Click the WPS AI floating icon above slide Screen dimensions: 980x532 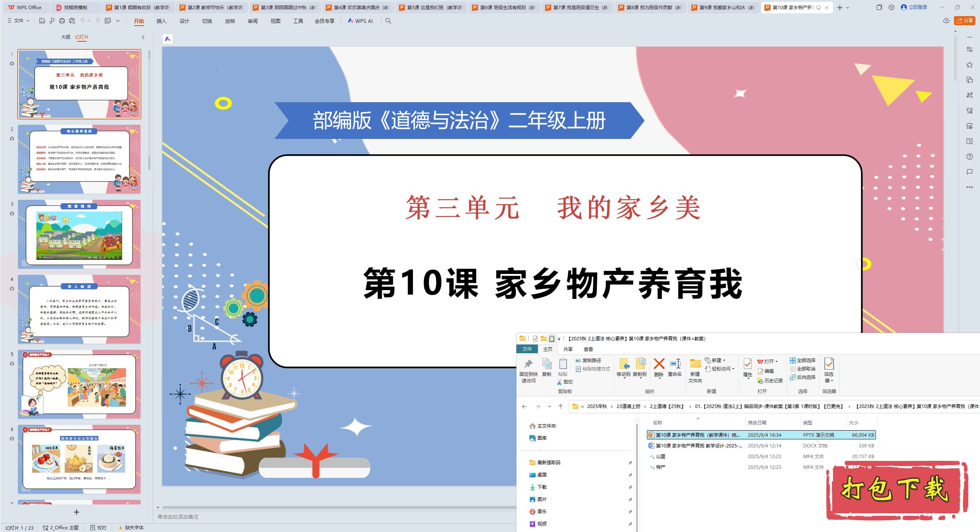tap(168, 39)
